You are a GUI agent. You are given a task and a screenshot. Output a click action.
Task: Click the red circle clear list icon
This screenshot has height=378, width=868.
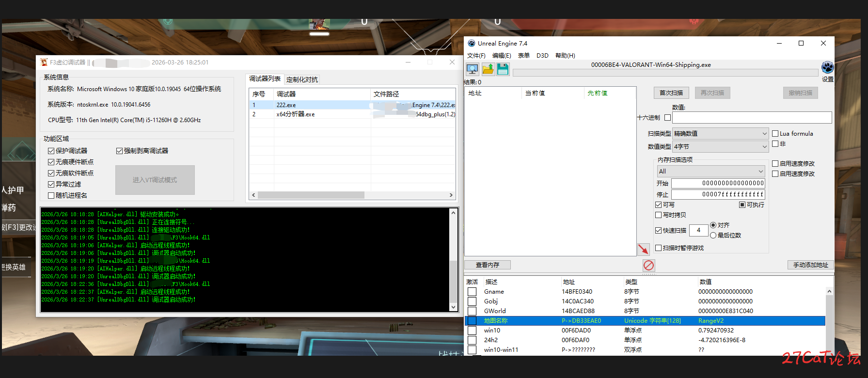[648, 265]
